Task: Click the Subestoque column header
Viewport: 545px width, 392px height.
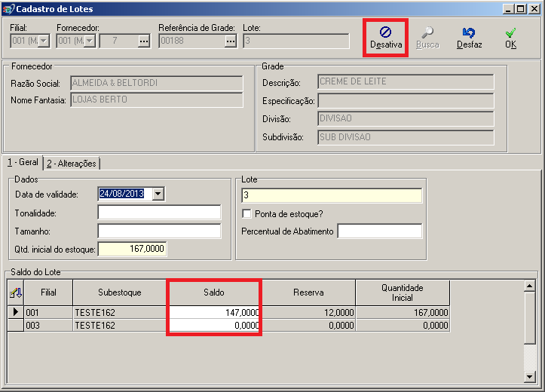Action: coord(119,292)
